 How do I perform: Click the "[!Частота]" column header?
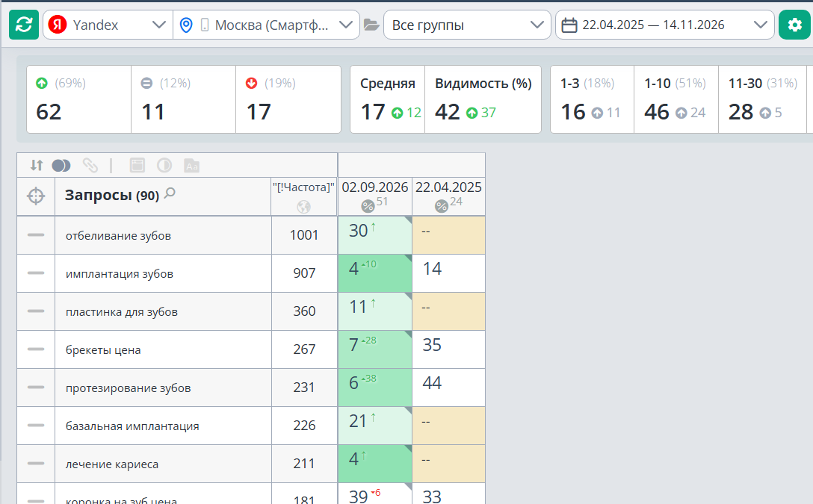[304, 196]
